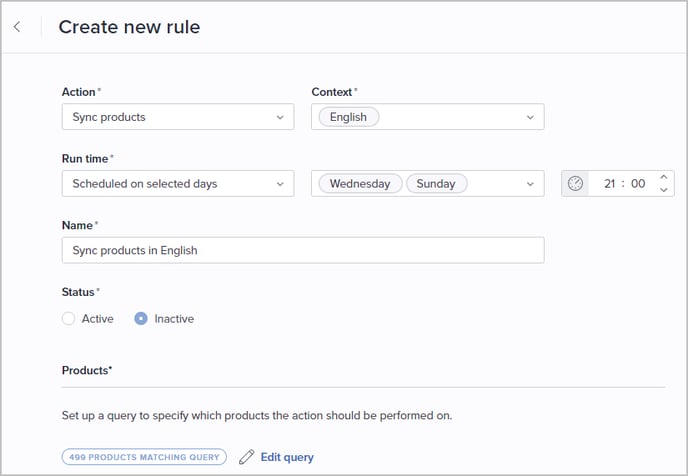Expand the Context dropdown chevron
688x476 pixels.
coord(530,117)
